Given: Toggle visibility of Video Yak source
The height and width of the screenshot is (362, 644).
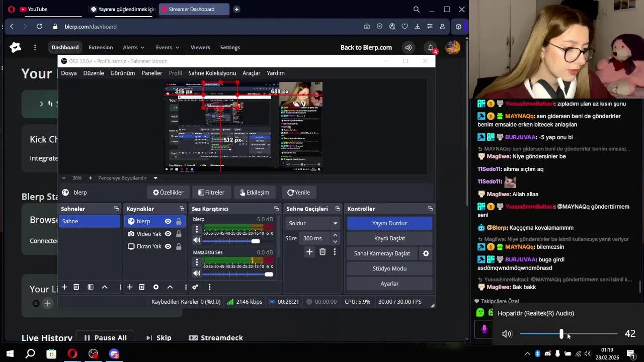Looking at the screenshot, I should (x=168, y=234).
